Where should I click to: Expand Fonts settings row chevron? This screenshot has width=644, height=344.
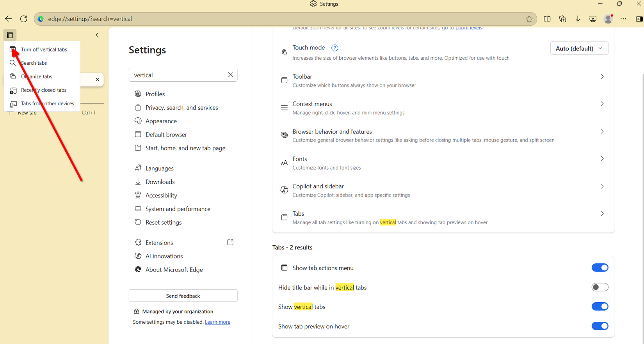click(x=602, y=159)
